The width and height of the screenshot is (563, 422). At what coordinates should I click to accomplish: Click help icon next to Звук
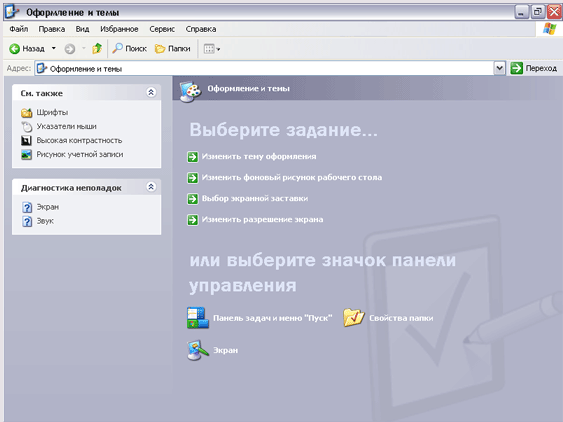(x=27, y=221)
